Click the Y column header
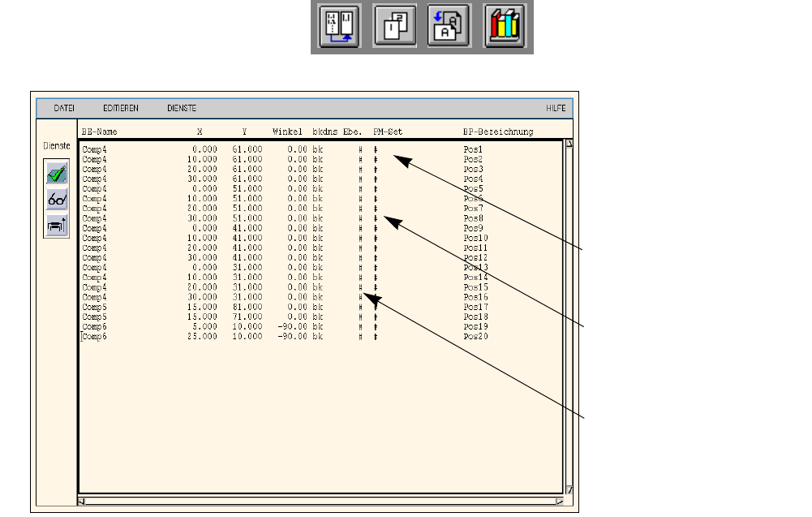 point(244,131)
